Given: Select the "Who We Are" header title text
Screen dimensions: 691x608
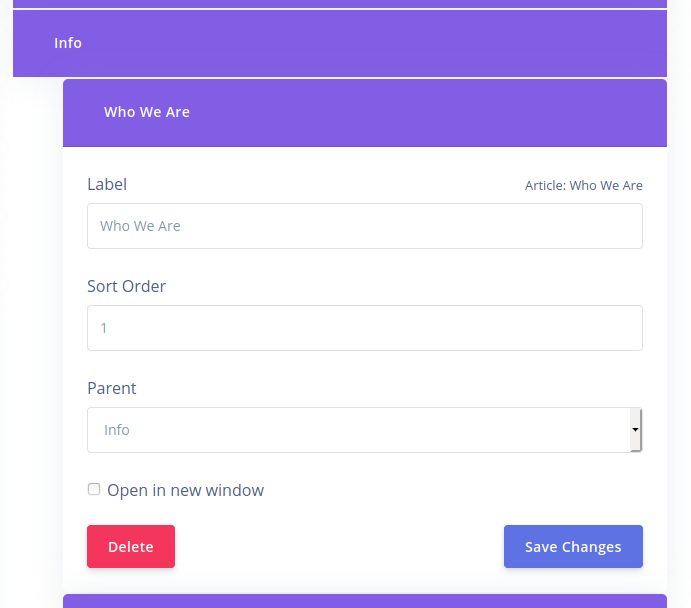Looking at the screenshot, I should pos(147,112).
